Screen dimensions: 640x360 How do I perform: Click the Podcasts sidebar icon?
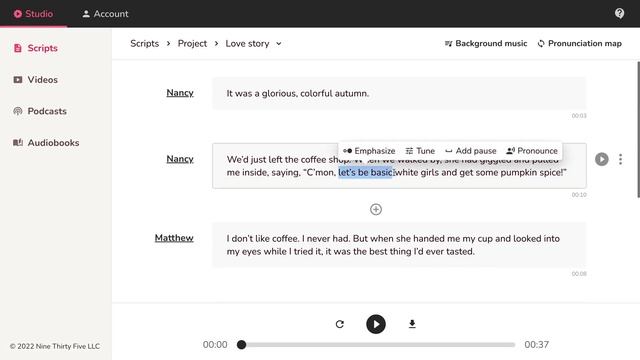tap(18, 111)
